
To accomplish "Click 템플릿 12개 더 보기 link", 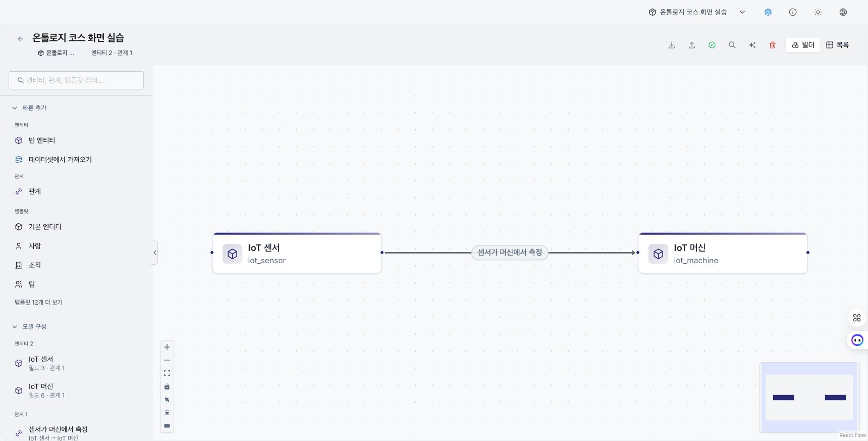I will click(38, 302).
